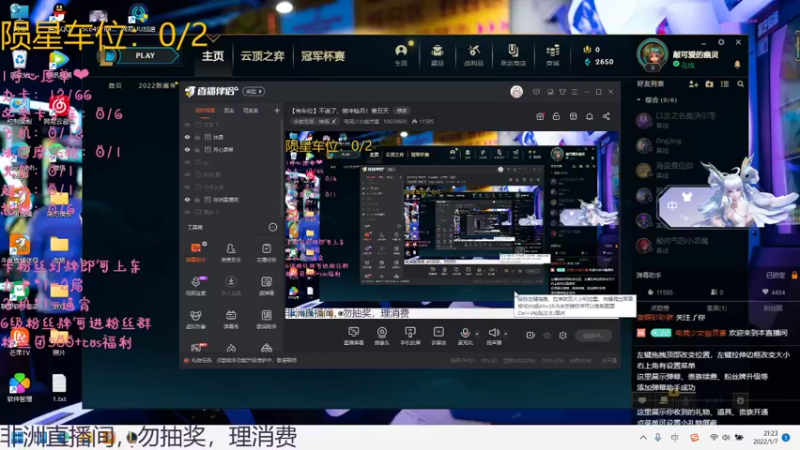Toggle visibility of the first text source
The width and height of the screenshot is (800, 450).
(187, 124)
